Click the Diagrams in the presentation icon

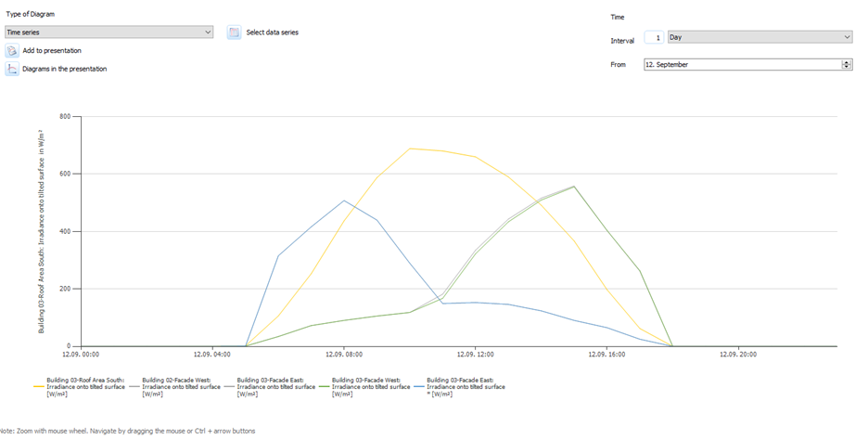(12, 69)
